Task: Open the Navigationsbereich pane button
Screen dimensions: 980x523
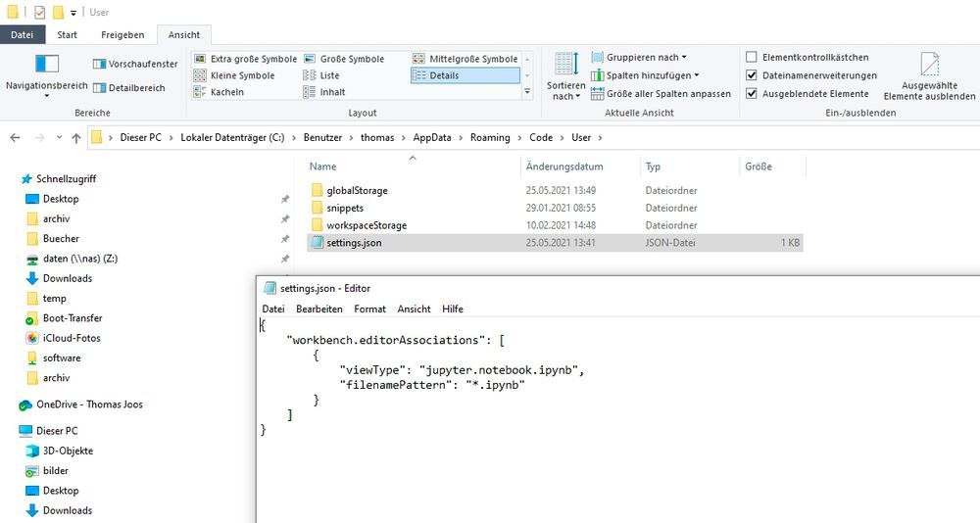Action: tap(46, 75)
